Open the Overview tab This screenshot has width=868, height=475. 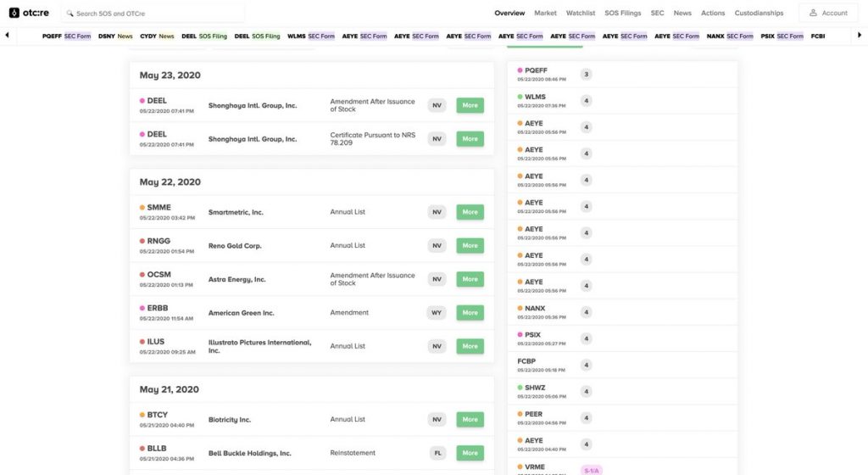pos(509,13)
